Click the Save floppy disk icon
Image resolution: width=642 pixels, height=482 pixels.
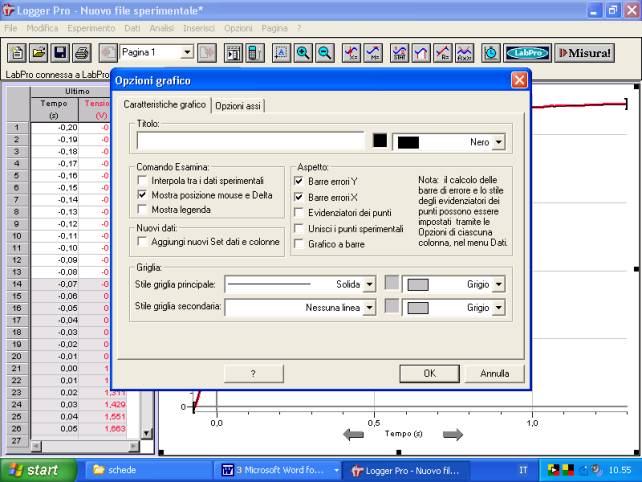point(59,53)
